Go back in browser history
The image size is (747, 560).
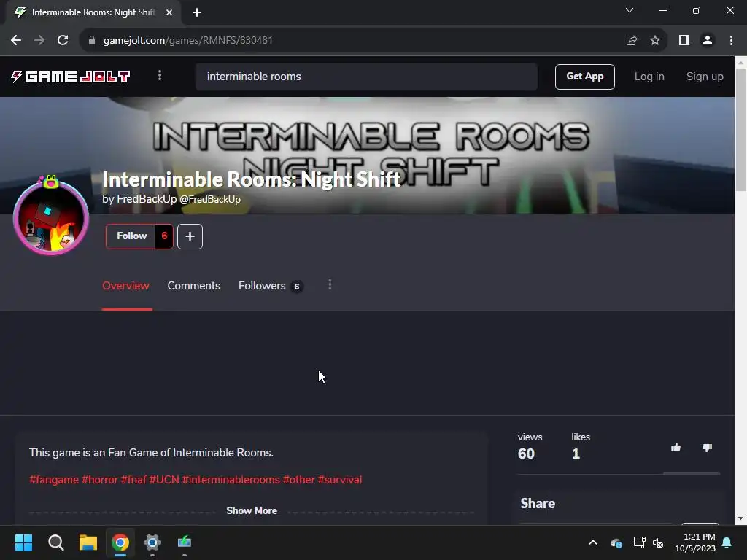click(x=16, y=41)
